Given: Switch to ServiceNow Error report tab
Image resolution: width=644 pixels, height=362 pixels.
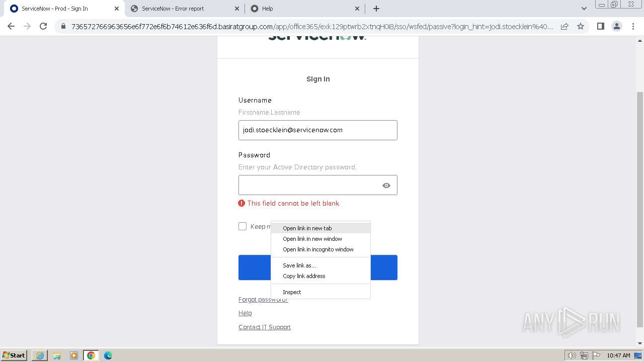Looking at the screenshot, I should 185,9.
